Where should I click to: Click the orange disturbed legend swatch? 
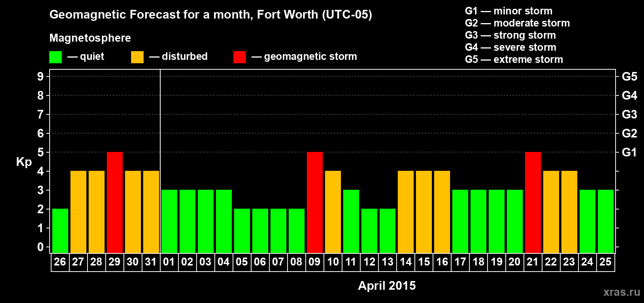point(137,57)
